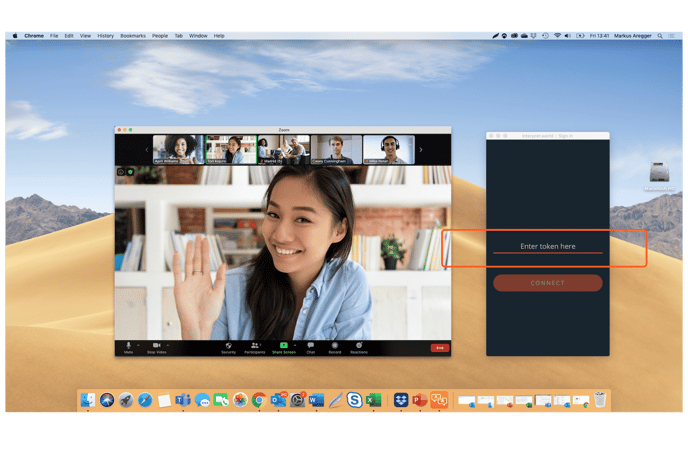Click Share Screen in Zoom
Screen dimensions: 688x458
pyautogui.click(x=283, y=348)
